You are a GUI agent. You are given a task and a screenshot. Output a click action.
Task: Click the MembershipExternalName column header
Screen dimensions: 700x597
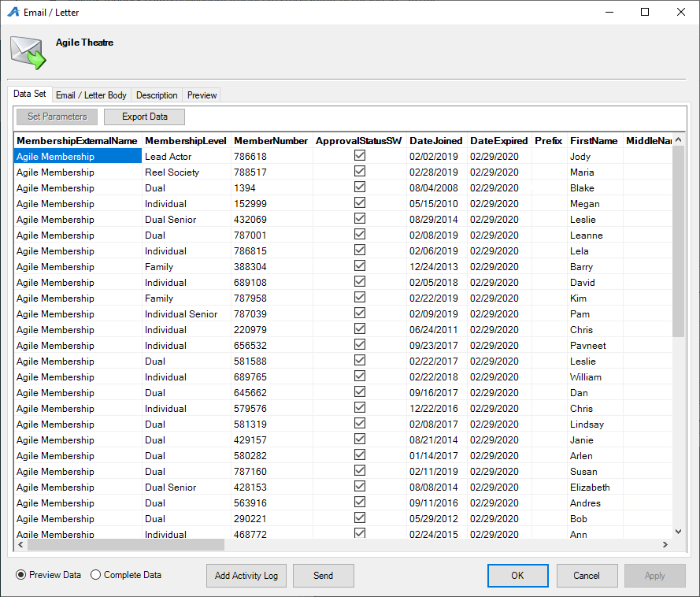pos(77,141)
